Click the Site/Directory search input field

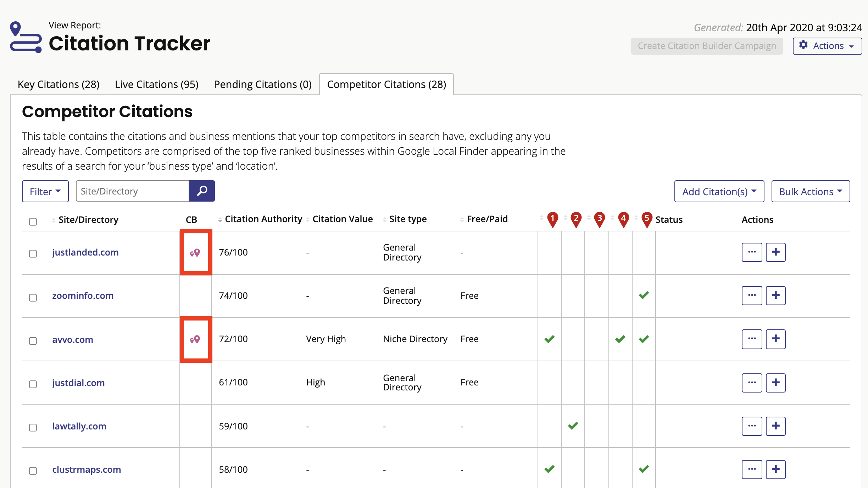pyautogui.click(x=131, y=191)
